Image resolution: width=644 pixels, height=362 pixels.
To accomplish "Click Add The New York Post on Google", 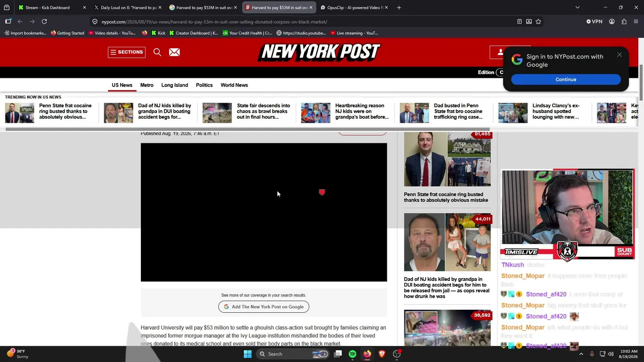I will [264, 307].
